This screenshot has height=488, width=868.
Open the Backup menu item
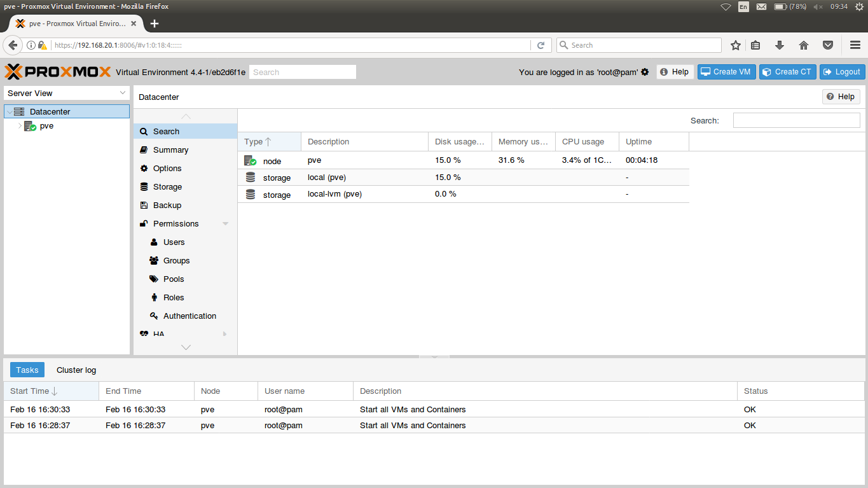[x=185, y=205]
